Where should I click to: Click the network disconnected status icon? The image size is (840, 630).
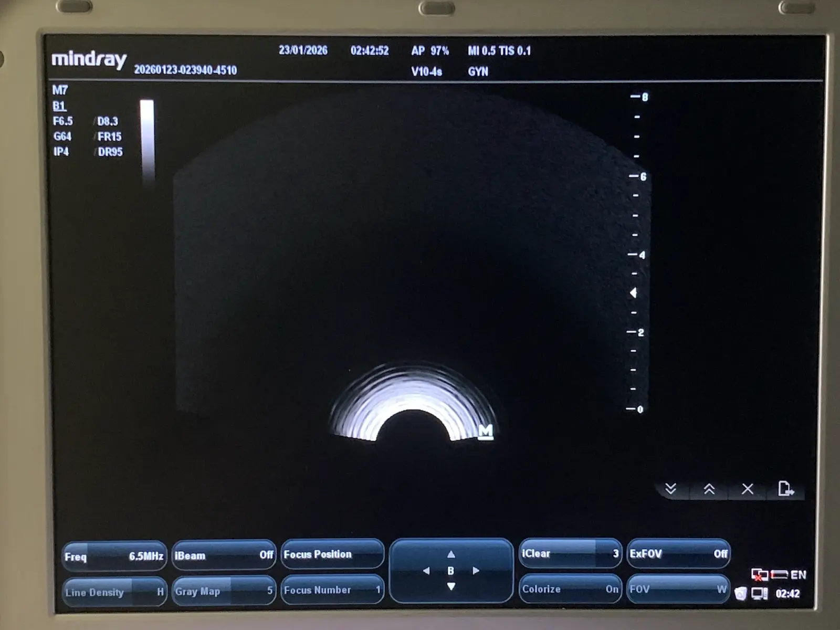click(759, 574)
